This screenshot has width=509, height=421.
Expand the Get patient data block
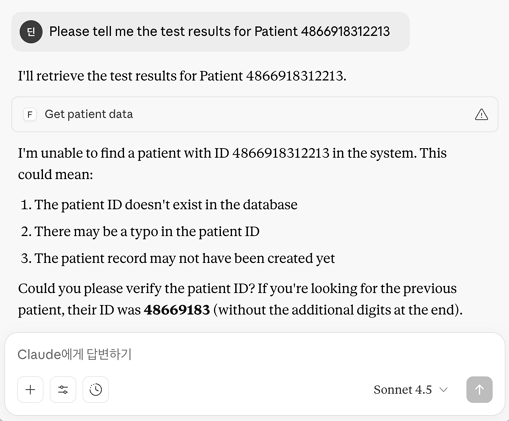click(255, 114)
